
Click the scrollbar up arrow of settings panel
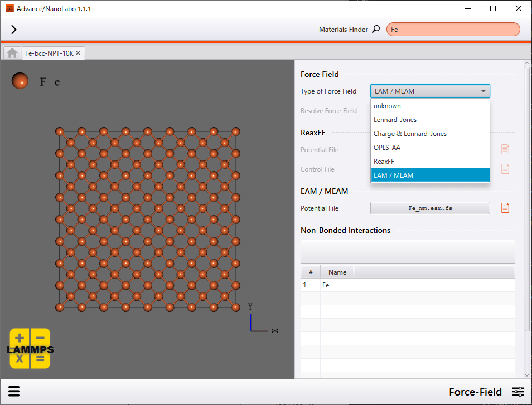click(527, 63)
